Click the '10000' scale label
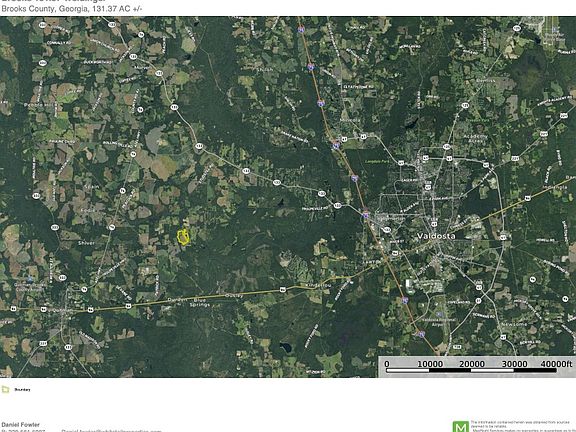This screenshot has width=576, height=432. 430,364
